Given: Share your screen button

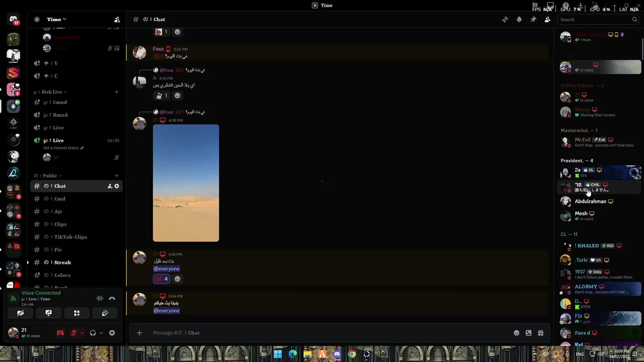Looking at the screenshot, I should point(48,313).
